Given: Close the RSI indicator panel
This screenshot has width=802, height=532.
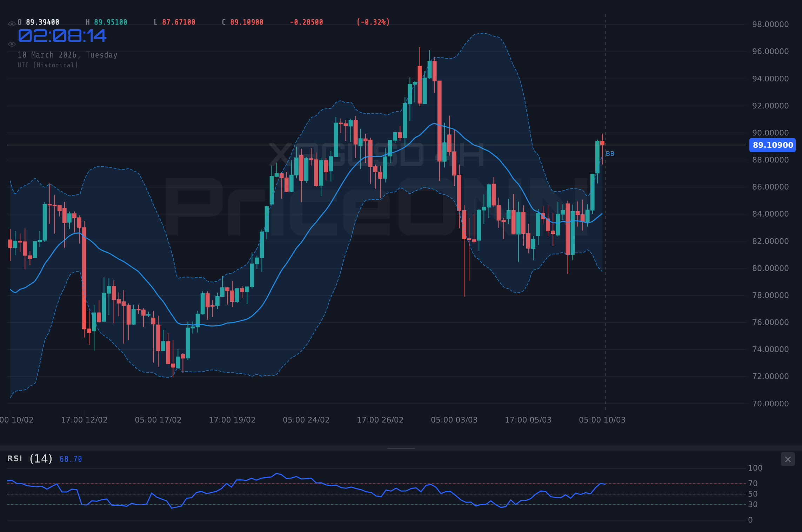Looking at the screenshot, I should click(x=788, y=459).
